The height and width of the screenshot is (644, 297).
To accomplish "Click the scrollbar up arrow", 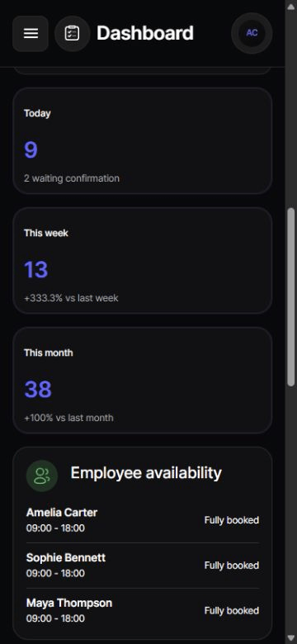I will tap(291, 5).
